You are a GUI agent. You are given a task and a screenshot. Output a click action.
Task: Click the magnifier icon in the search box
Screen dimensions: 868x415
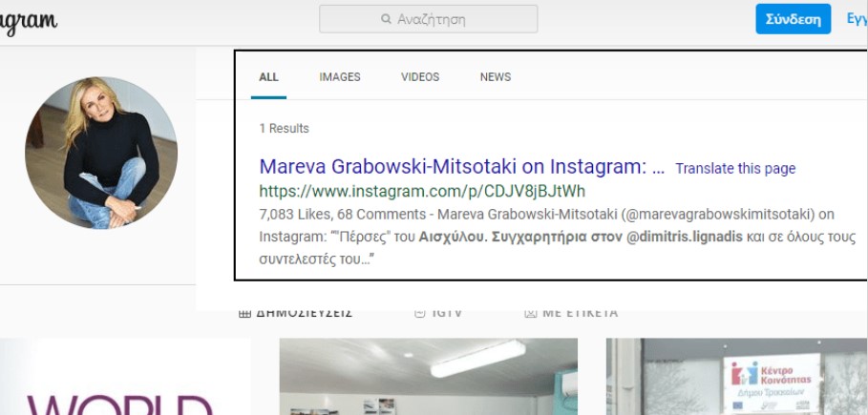pyautogui.click(x=386, y=19)
